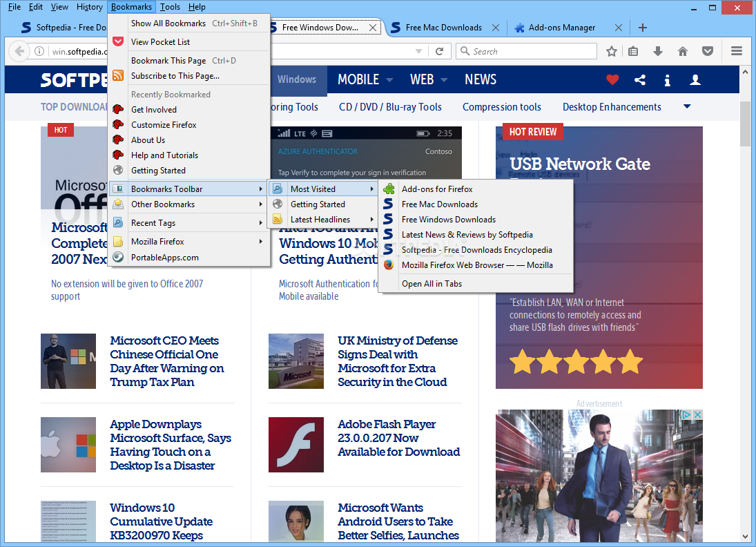Switch to the Free Mac Downloads tab

443,28
